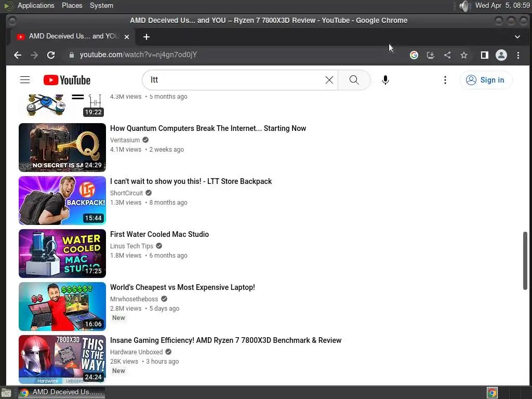Click the Quantum Computers video thumbnail
The height and width of the screenshot is (399, 532).
[x=62, y=148]
